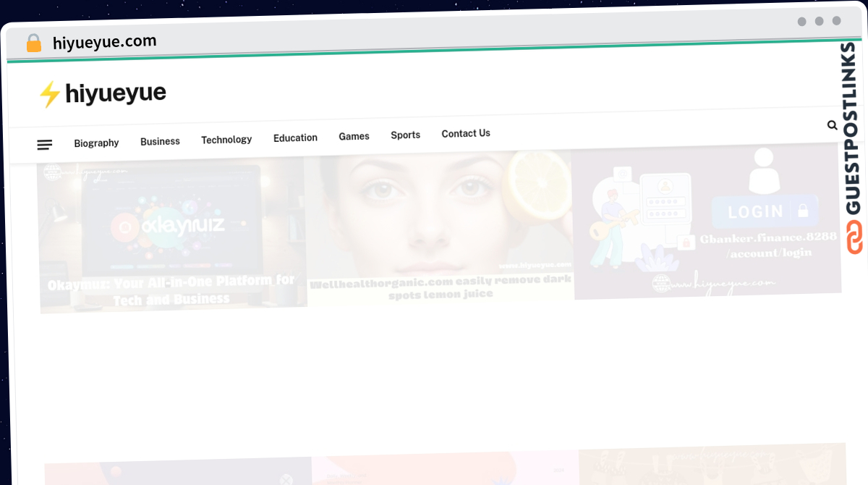Open the Cbanker finance login article image
868x485 pixels.
(x=707, y=219)
